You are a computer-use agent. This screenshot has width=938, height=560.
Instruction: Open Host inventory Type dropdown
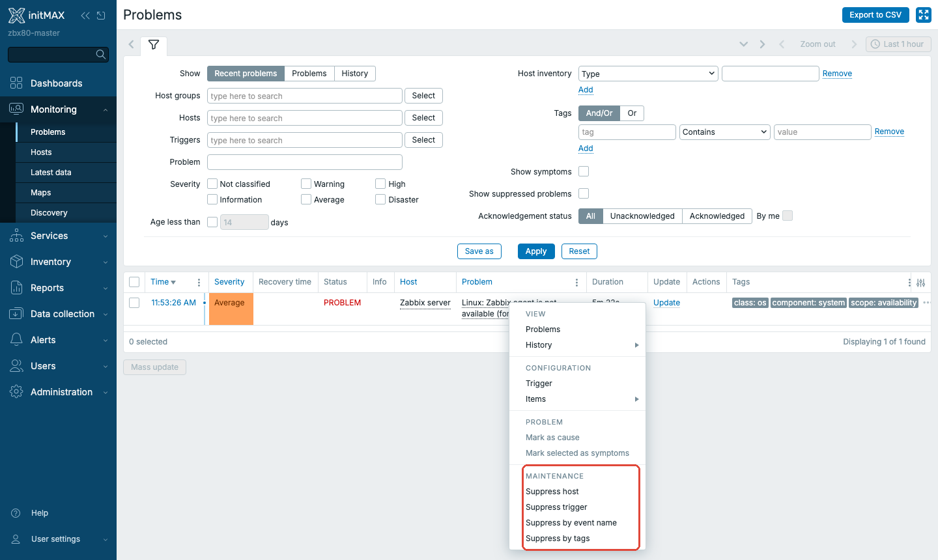pos(648,74)
